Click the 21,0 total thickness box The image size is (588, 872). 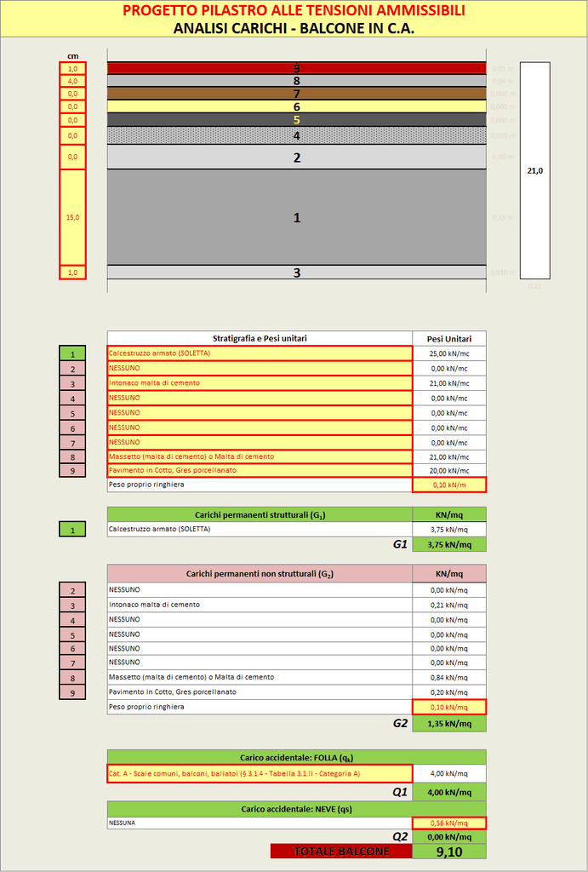pyautogui.click(x=534, y=170)
